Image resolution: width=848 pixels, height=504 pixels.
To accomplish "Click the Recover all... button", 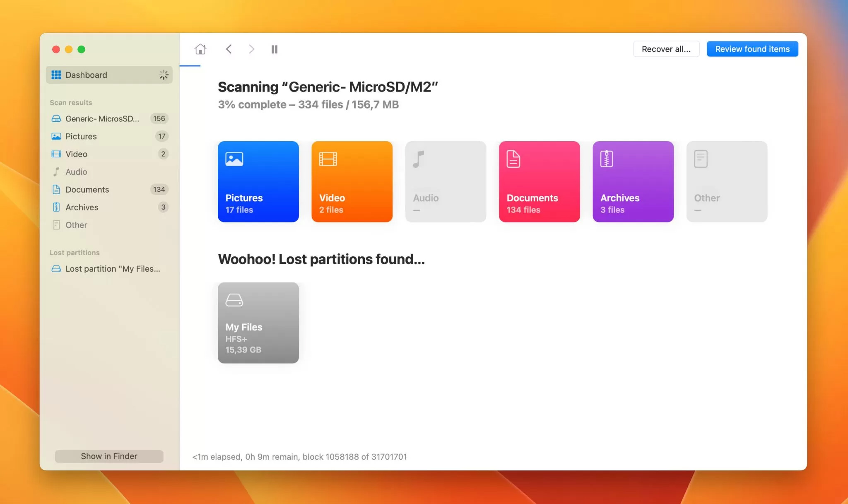I will (666, 49).
